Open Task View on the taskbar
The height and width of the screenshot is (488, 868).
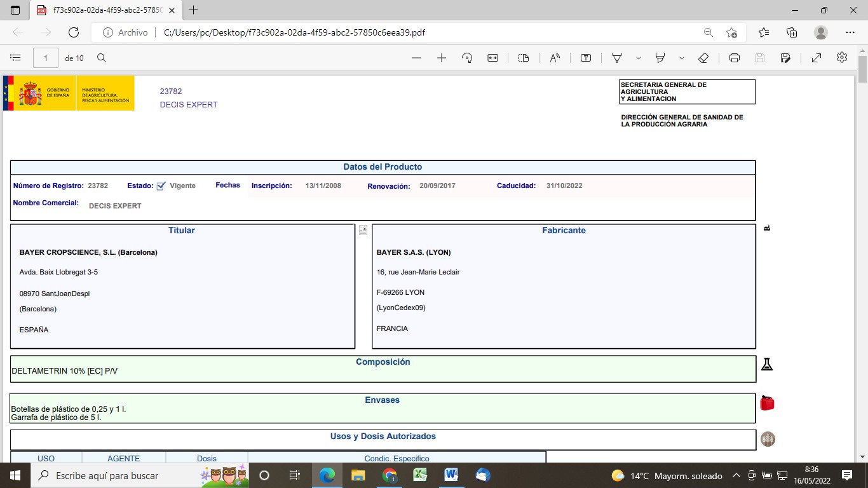coord(295,475)
